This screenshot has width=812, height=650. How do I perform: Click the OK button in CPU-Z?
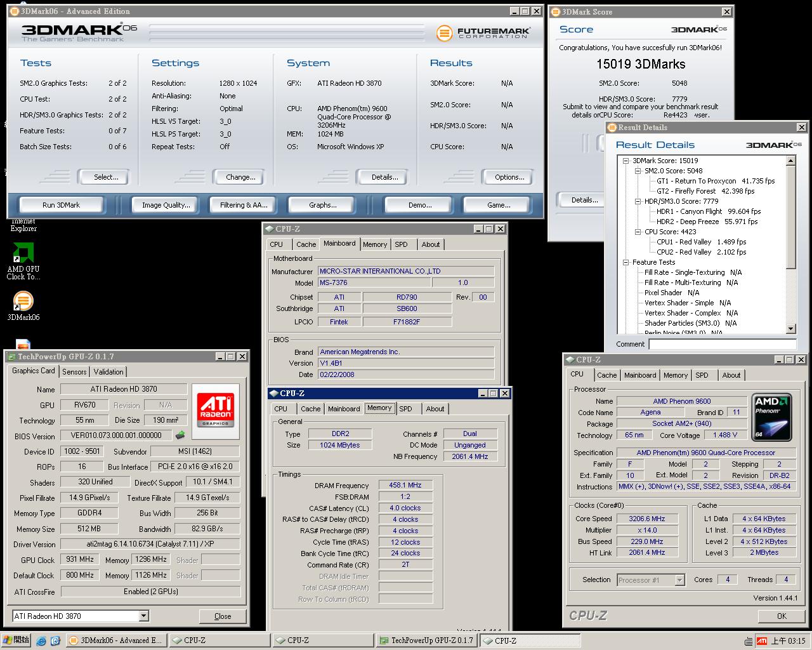pyautogui.click(x=782, y=616)
